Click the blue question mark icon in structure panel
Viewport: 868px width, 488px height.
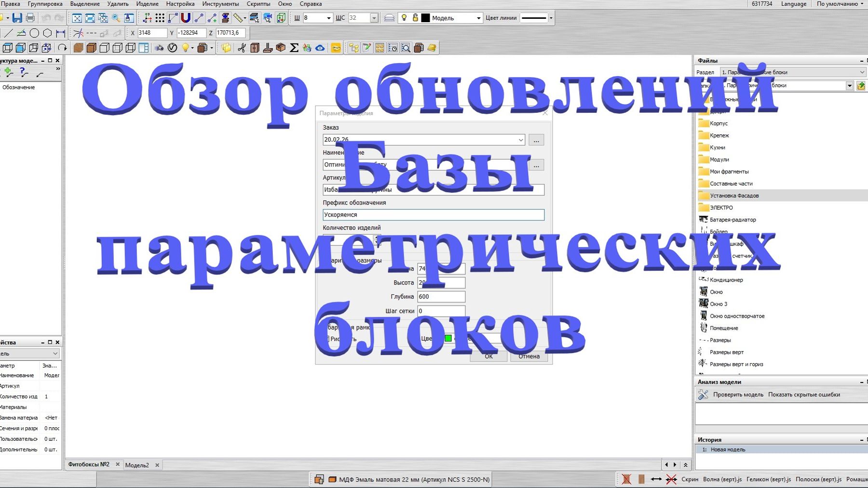pos(23,72)
